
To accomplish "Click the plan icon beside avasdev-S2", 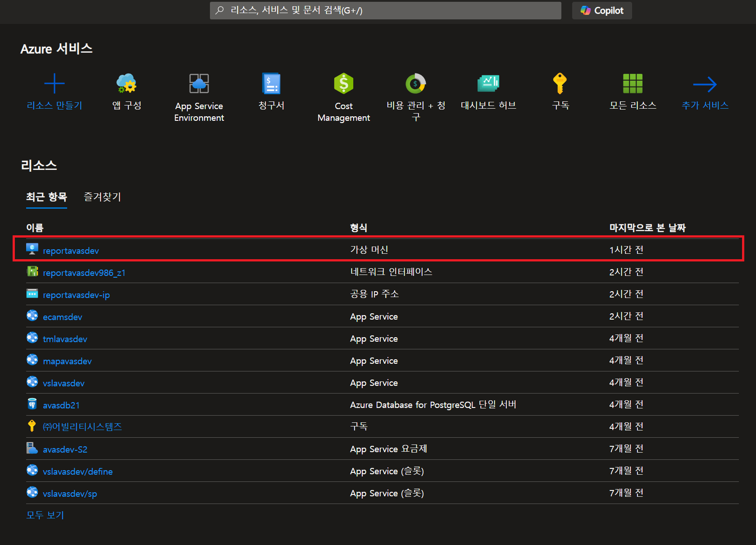I will (32, 448).
